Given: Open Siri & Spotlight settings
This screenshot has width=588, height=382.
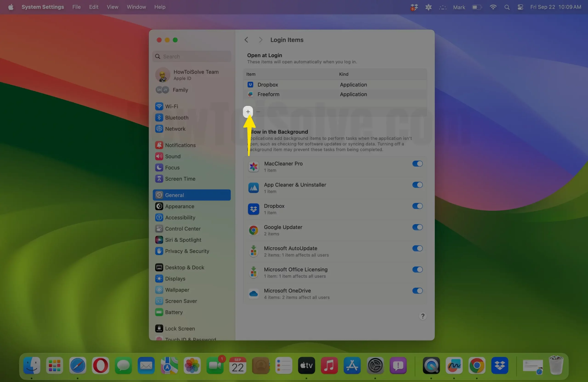Looking at the screenshot, I should coord(192,240).
